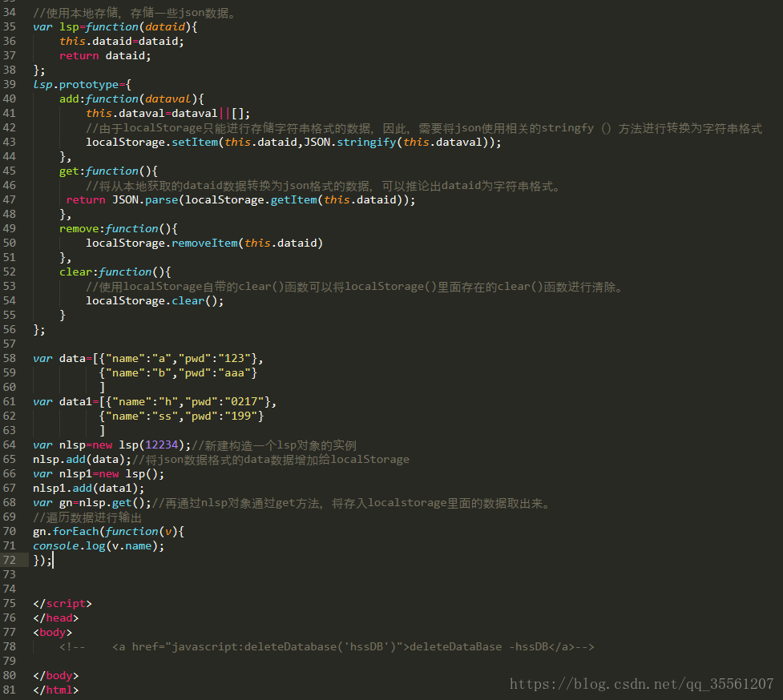Click 'localStorage.removeItem(this.dataid)' line
783x700 pixels.
click(x=204, y=243)
